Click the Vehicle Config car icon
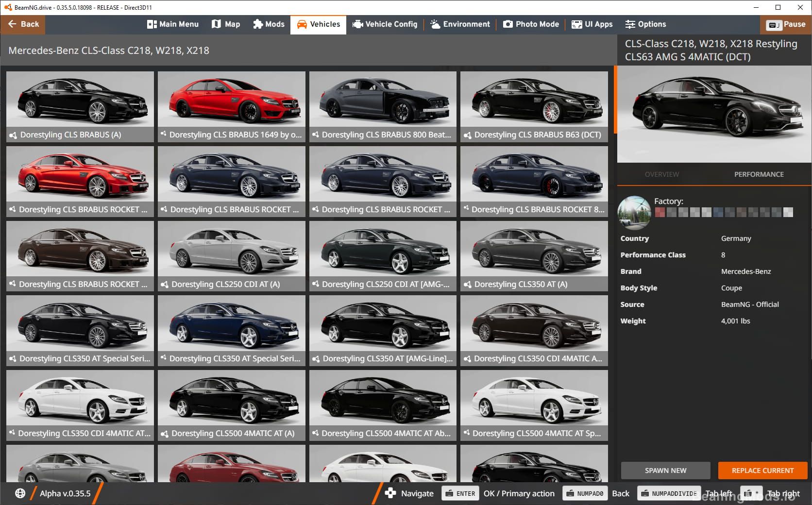The width and height of the screenshot is (812, 505). (358, 24)
